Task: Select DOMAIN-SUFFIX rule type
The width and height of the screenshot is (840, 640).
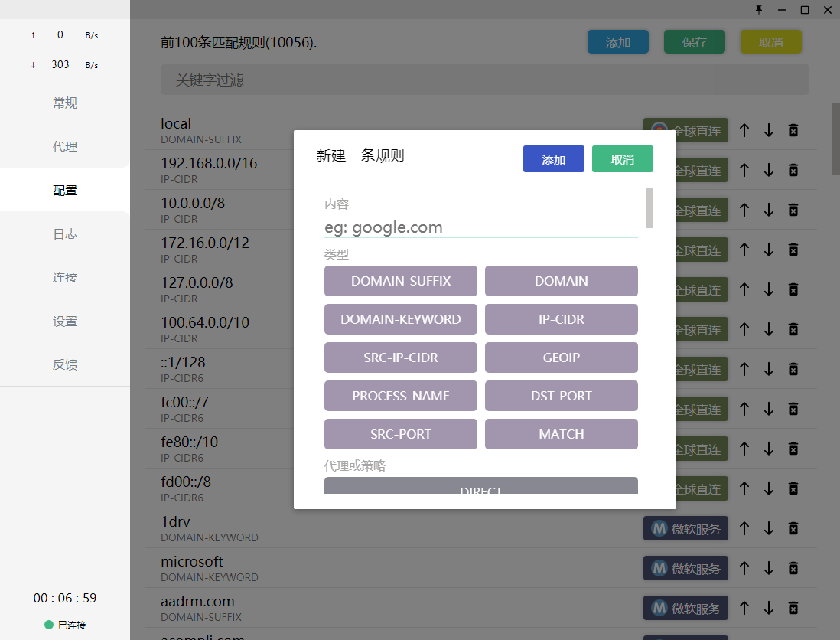Action: (x=401, y=281)
